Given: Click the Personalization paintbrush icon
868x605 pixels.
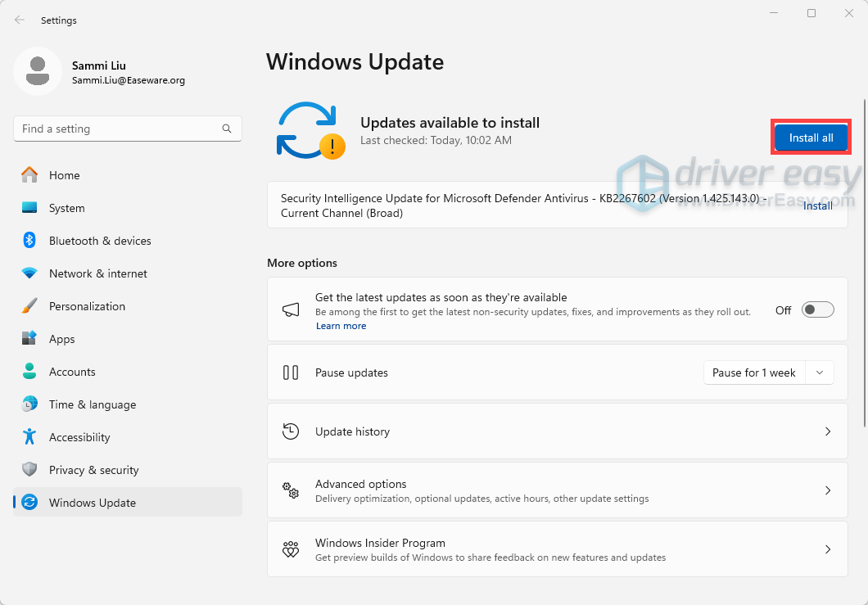Looking at the screenshot, I should pos(29,306).
